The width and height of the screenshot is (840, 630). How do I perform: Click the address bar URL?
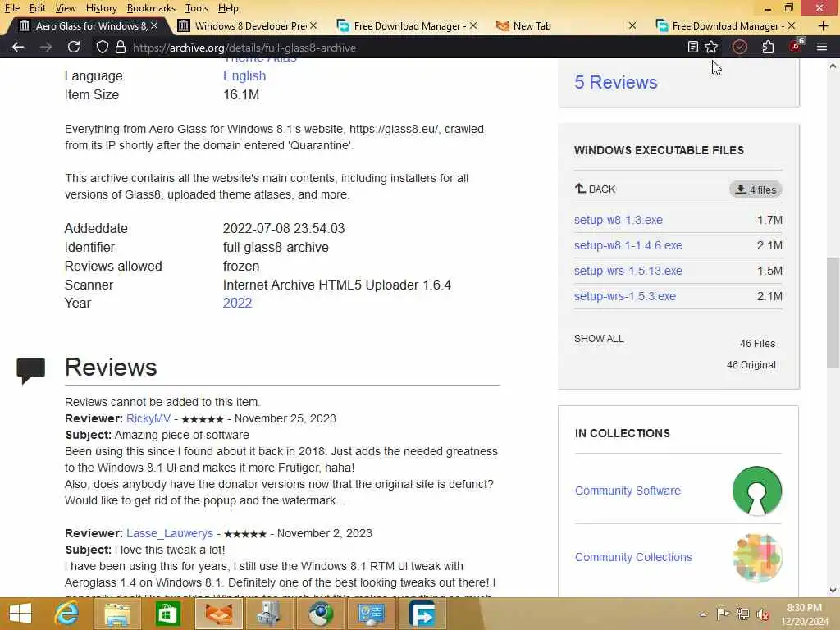[x=244, y=48]
